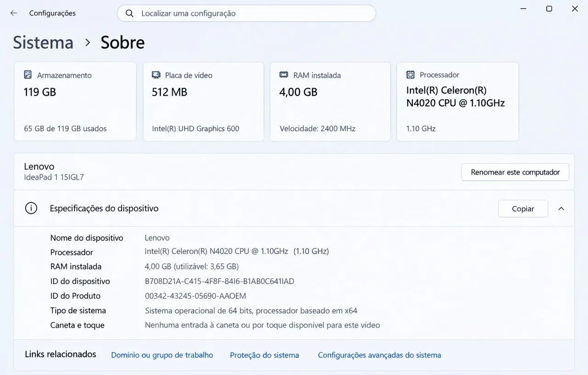The width and height of the screenshot is (588, 375).
Task: Open the Armazenamento 119 GB card
Action: click(x=75, y=102)
